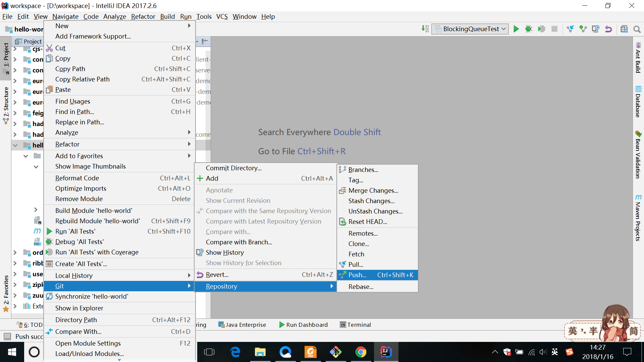Click the hide Project panel icon

205,41
